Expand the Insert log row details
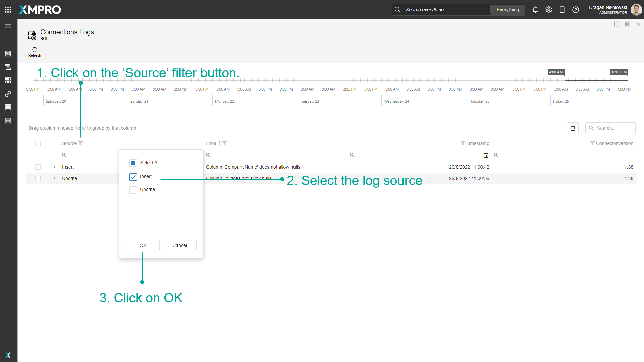This screenshot has width=644, height=362. pos(54,167)
